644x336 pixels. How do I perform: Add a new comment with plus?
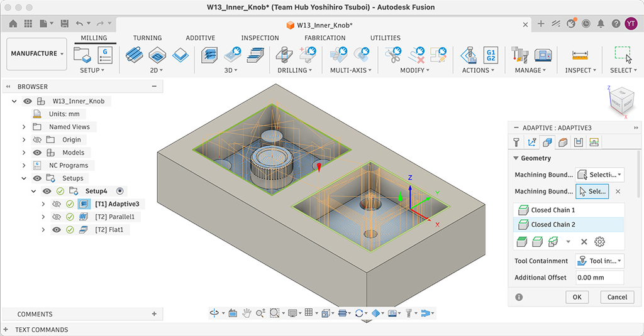[x=154, y=314]
